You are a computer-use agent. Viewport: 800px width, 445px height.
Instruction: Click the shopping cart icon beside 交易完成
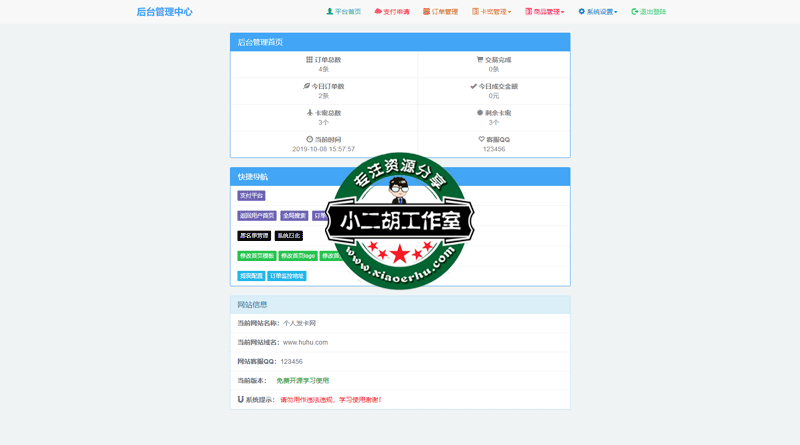pyautogui.click(x=480, y=60)
